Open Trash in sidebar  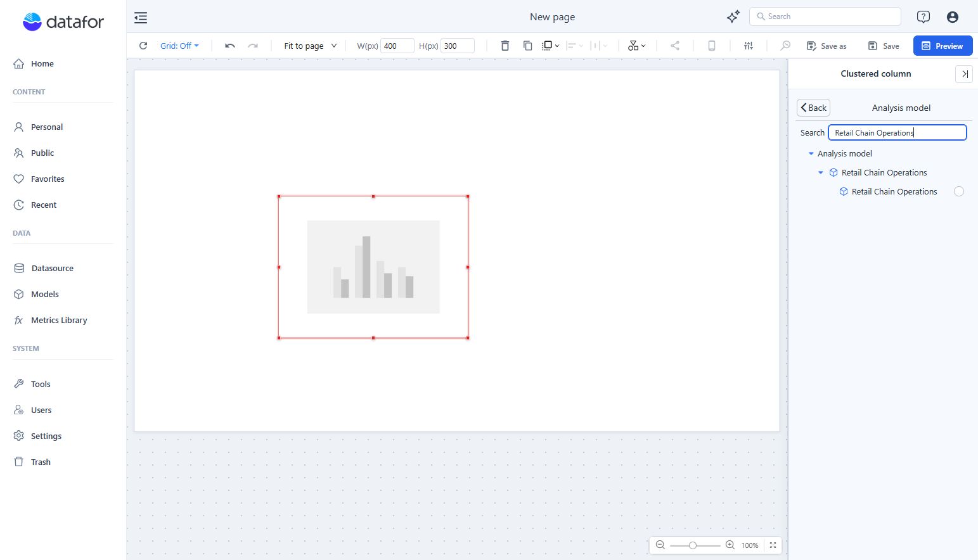pyautogui.click(x=32, y=462)
